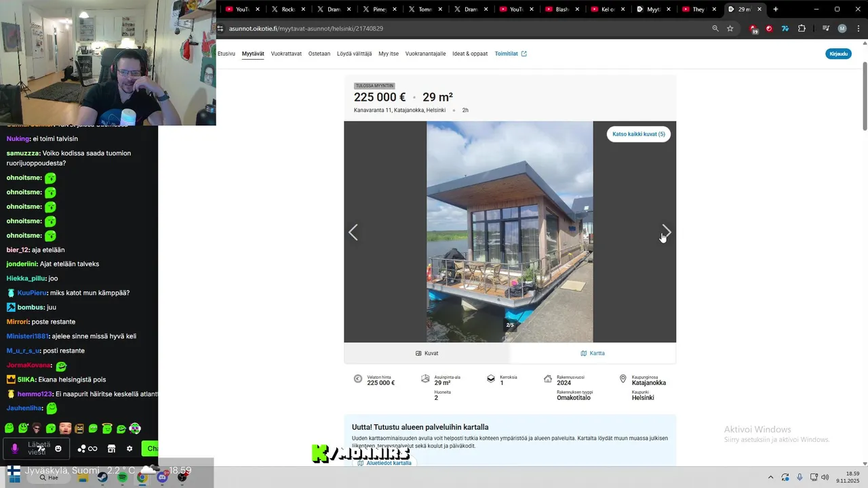Click the Hae taskbar search box
Image resolution: width=868 pixels, height=488 pixels.
pyautogui.click(x=49, y=477)
